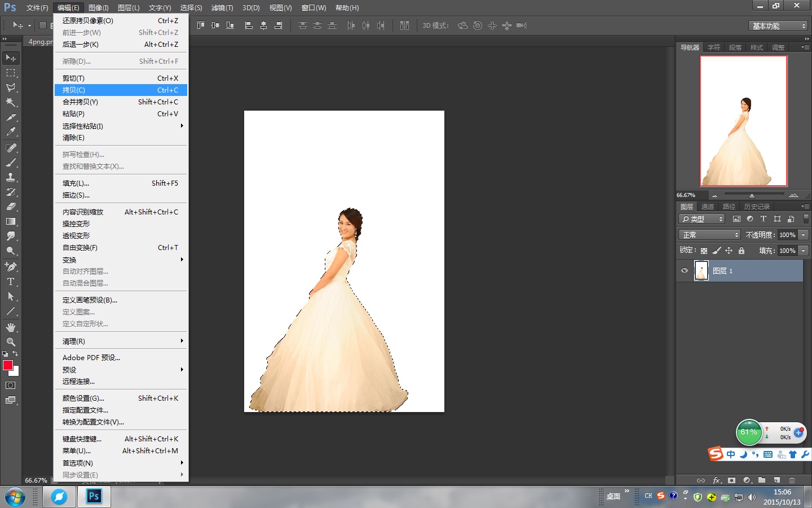Click the foreground red color swatch

(7, 365)
